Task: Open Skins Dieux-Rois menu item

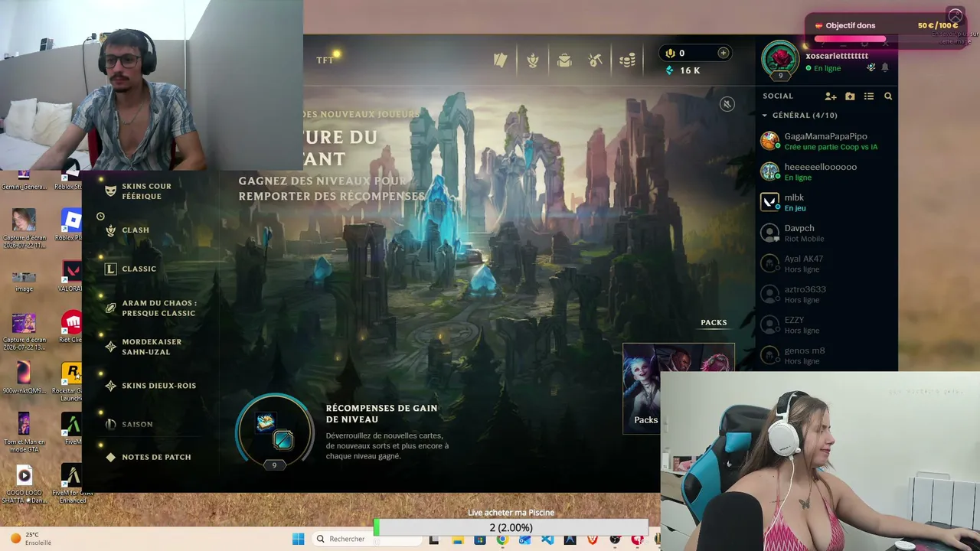Action: 150,386
